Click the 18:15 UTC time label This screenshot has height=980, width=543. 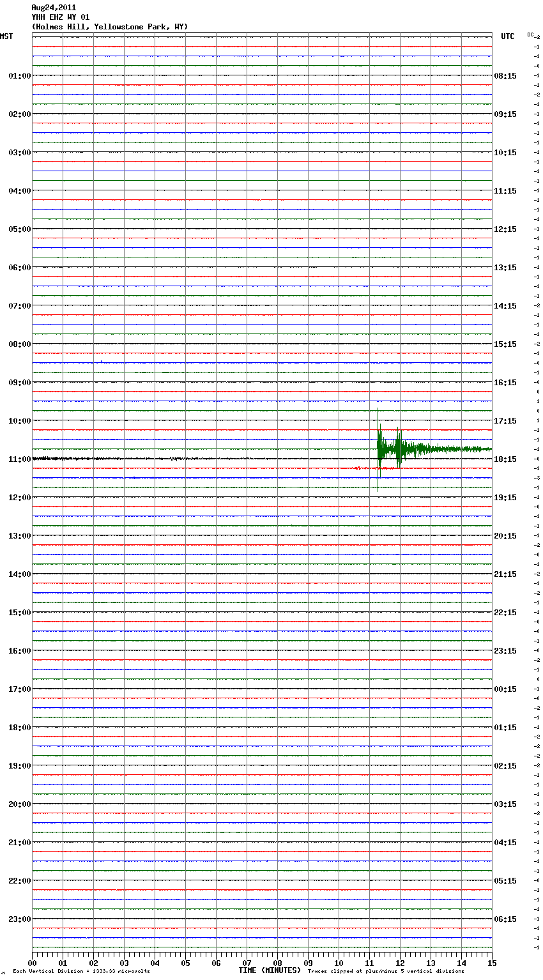pyautogui.click(x=505, y=459)
